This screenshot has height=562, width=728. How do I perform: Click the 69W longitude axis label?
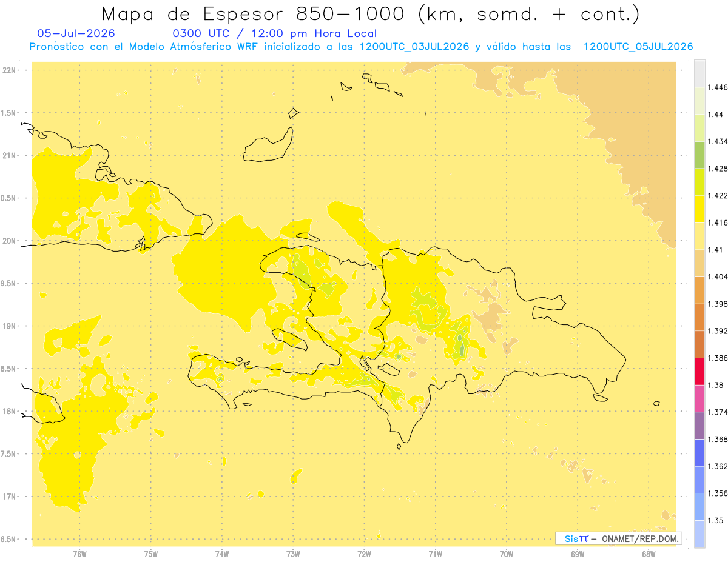578,554
